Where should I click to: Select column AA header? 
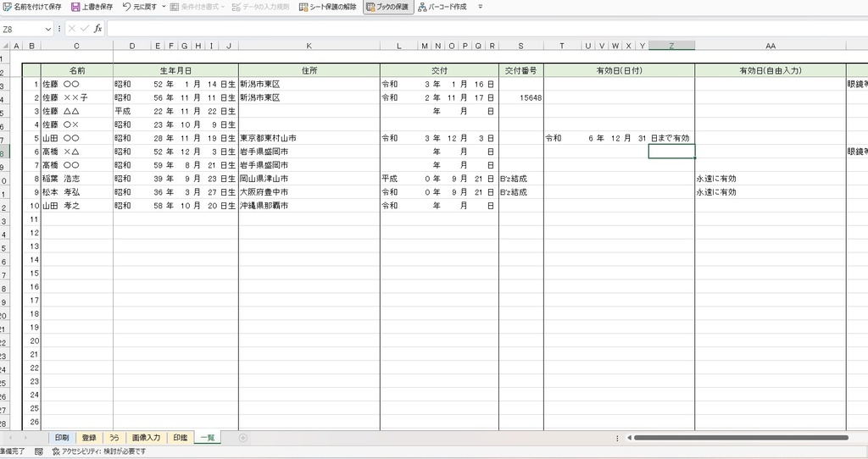click(770, 46)
